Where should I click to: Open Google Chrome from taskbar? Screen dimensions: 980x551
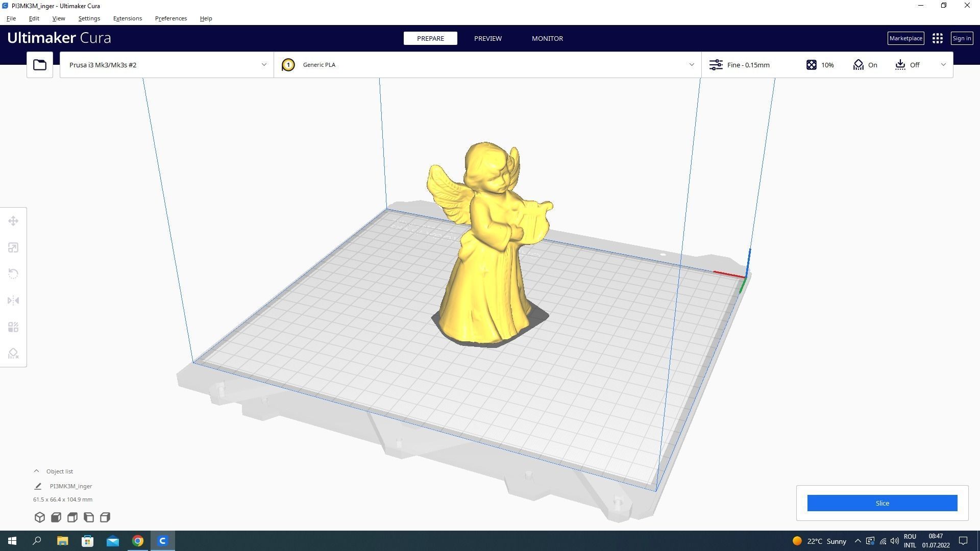pos(138,541)
